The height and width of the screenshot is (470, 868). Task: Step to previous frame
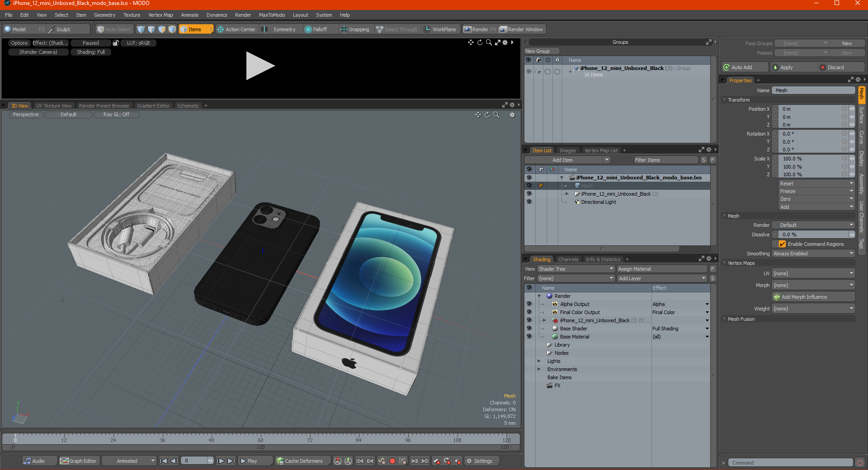(x=174, y=461)
